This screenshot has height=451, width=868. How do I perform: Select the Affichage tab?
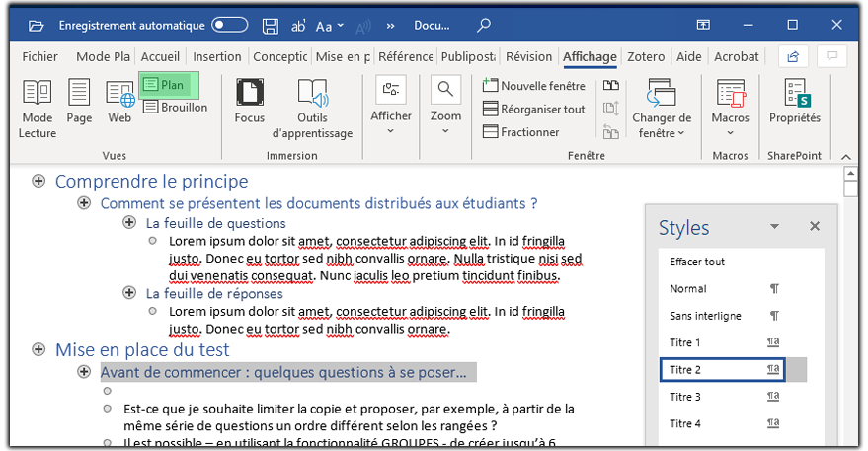590,56
